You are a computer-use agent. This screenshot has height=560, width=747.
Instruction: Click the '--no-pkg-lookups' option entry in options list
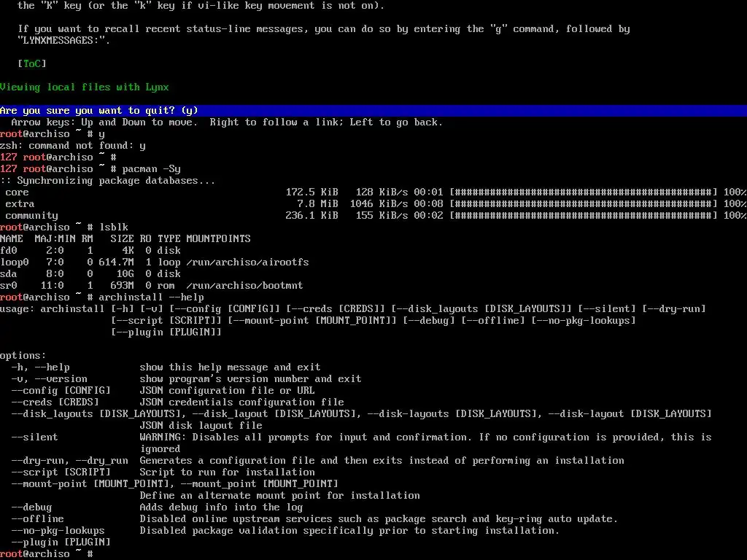[58, 531]
